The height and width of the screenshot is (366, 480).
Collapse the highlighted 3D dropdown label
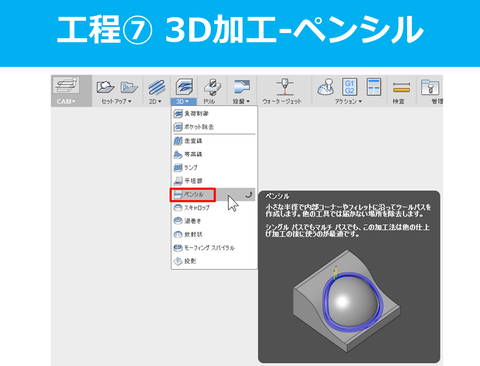point(183,101)
